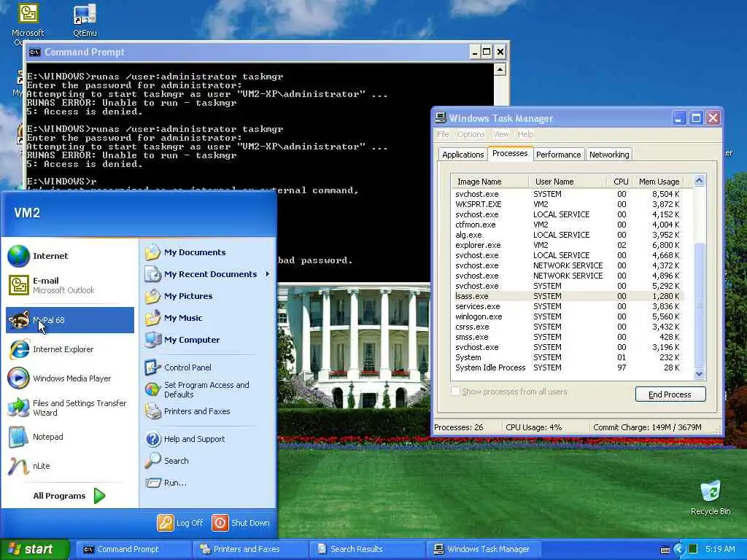Screen dimensions: 747x560
Task: Open Files and Settings Transfer Wizard
Action: point(69,408)
